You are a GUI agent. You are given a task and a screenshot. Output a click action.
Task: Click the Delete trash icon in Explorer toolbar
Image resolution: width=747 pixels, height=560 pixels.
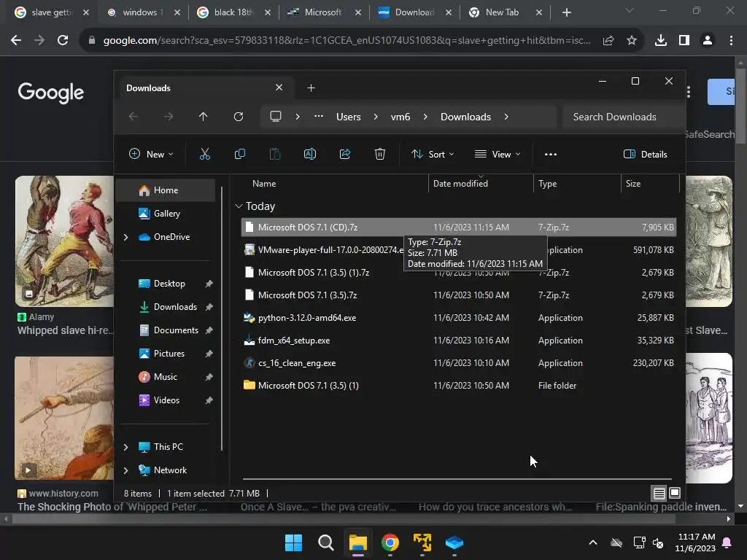[x=379, y=154]
